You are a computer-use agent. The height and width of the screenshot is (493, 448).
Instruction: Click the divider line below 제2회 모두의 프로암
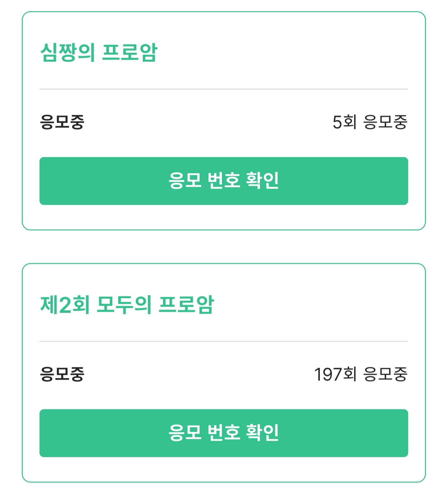224,341
